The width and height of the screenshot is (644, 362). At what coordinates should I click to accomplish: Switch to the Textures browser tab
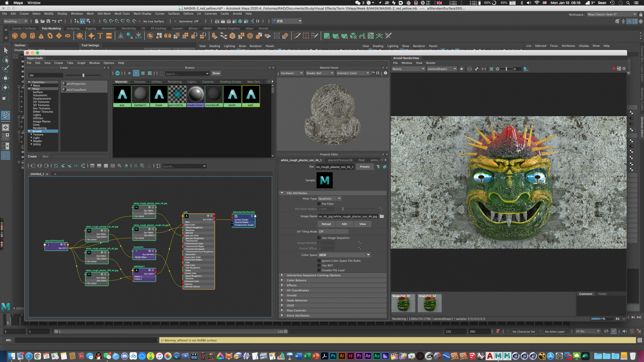[x=139, y=82]
